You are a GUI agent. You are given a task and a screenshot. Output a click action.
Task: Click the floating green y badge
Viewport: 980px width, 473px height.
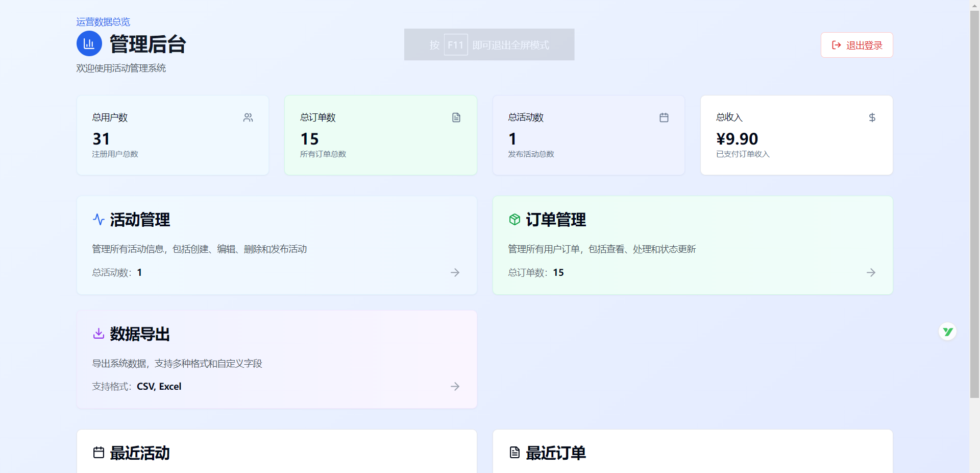pos(948,331)
